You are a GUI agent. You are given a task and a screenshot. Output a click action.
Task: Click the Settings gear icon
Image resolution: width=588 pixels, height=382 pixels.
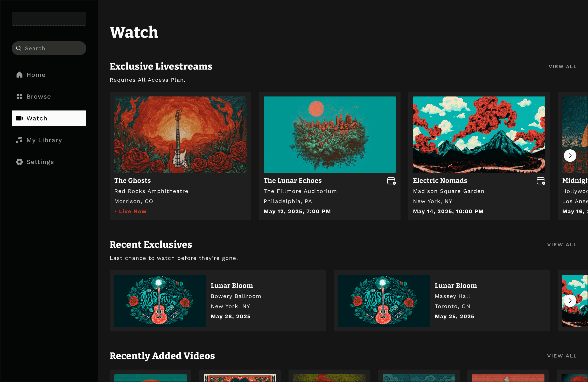click(x=19, y=162)
